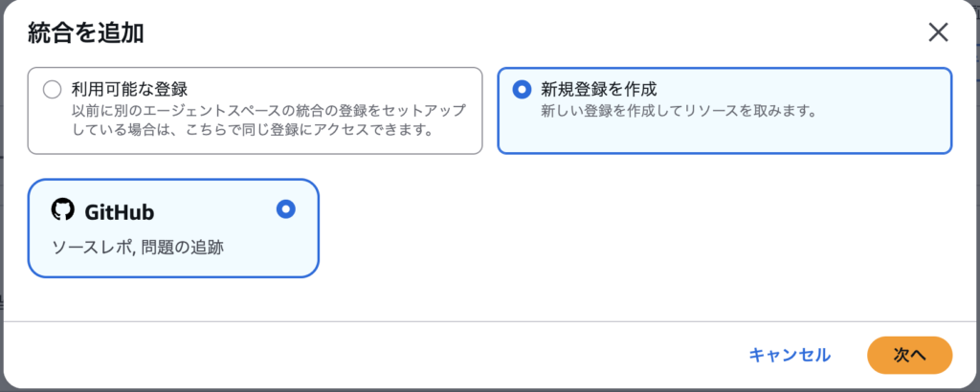Proceed with the orange 次へ button

(909, 355)
